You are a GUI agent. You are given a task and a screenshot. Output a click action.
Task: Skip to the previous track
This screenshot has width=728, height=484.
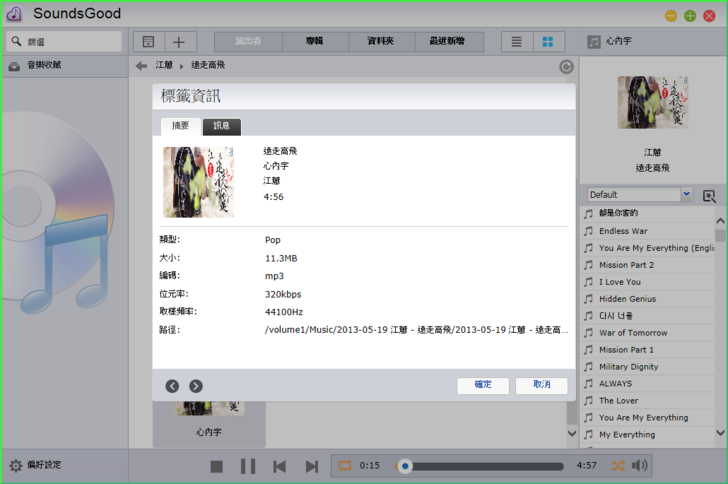[x=280, y=466]
